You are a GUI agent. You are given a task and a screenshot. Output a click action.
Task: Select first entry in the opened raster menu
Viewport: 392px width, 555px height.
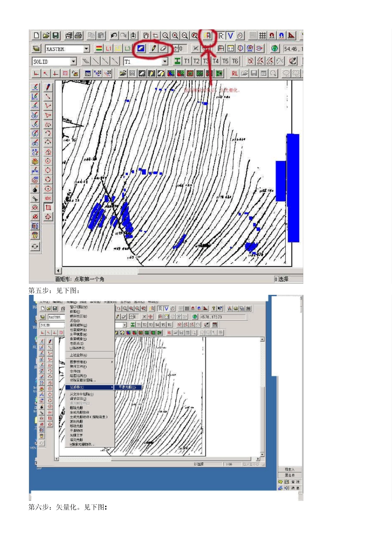pos(79,307)
